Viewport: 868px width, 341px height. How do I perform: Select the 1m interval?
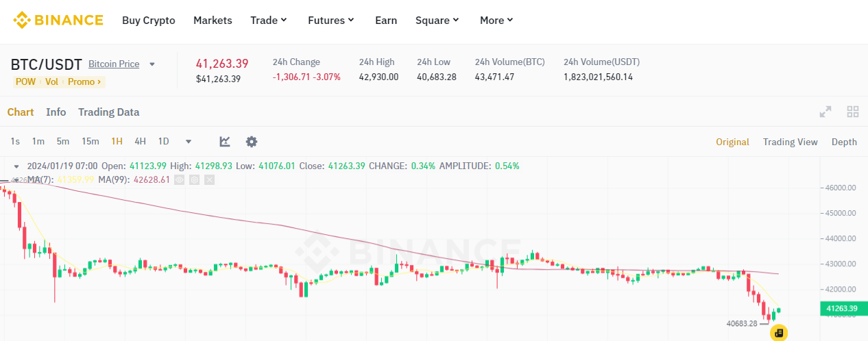(x=38, y=142)
